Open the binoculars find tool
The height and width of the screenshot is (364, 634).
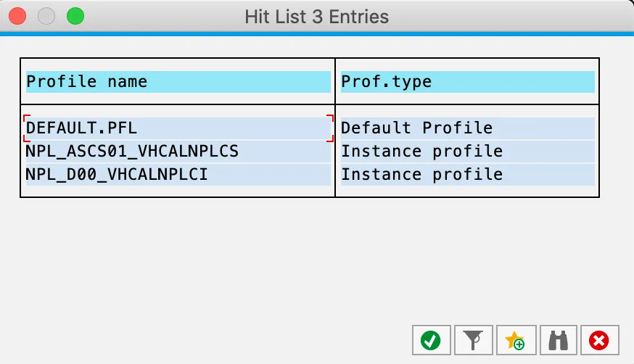pyautogui.click(x=557, y=340)
